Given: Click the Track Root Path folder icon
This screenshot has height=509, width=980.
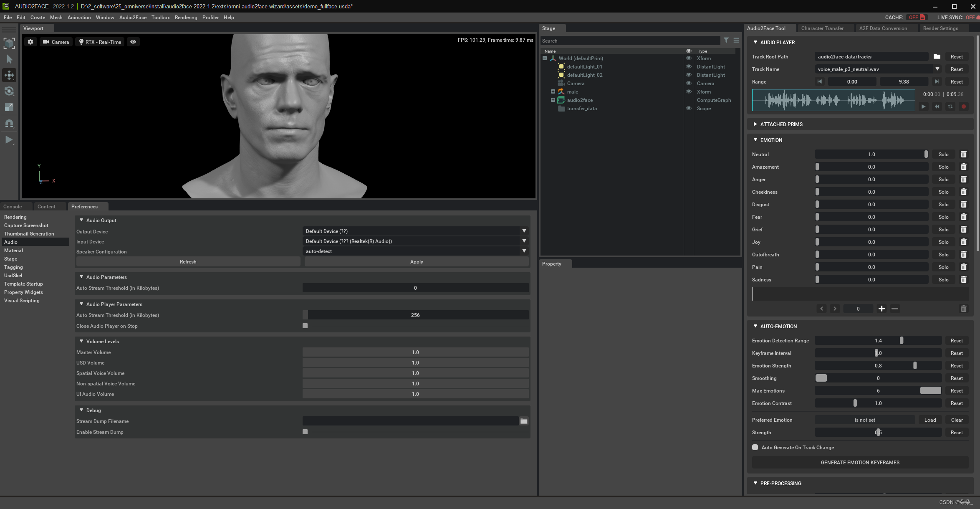Looking at the screenshot, I should click(x=937, y=57).
